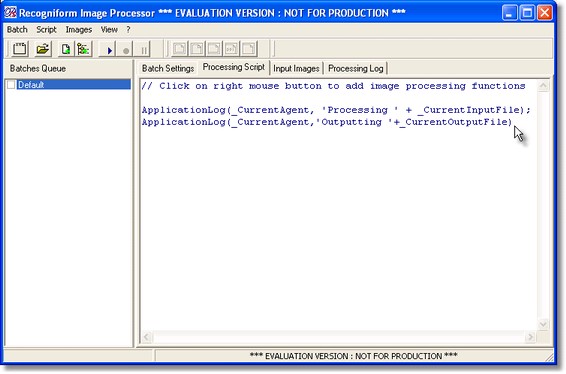
Task: Click the Recogniform application icon in title bar
Action: point(10,13)
